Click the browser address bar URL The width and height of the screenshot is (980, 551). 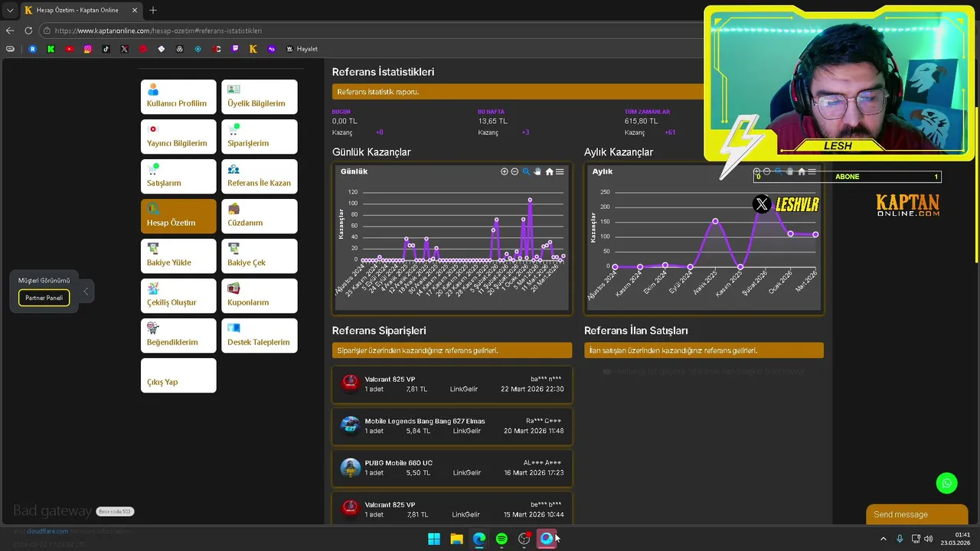point(158,31)
